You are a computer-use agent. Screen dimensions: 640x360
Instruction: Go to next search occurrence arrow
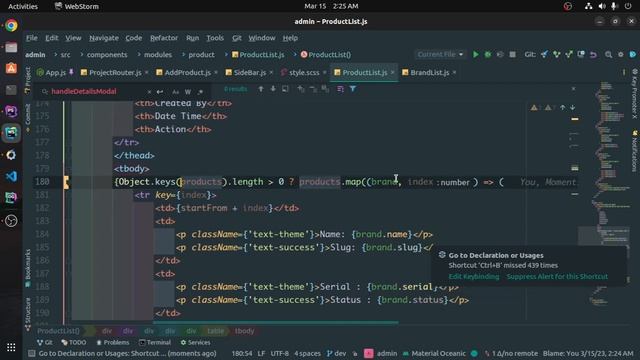(273, 89)
